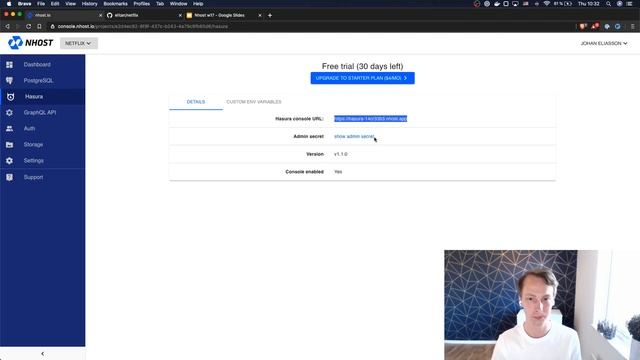
Task: Click the Settings gear icon in the sidebar
Action: [9, 161]
